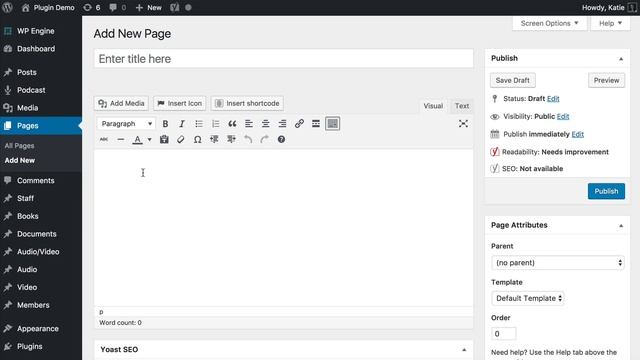The image size is (640, 360).
Task: Open Howdy, Katie account menu
Action: point(609,7)
